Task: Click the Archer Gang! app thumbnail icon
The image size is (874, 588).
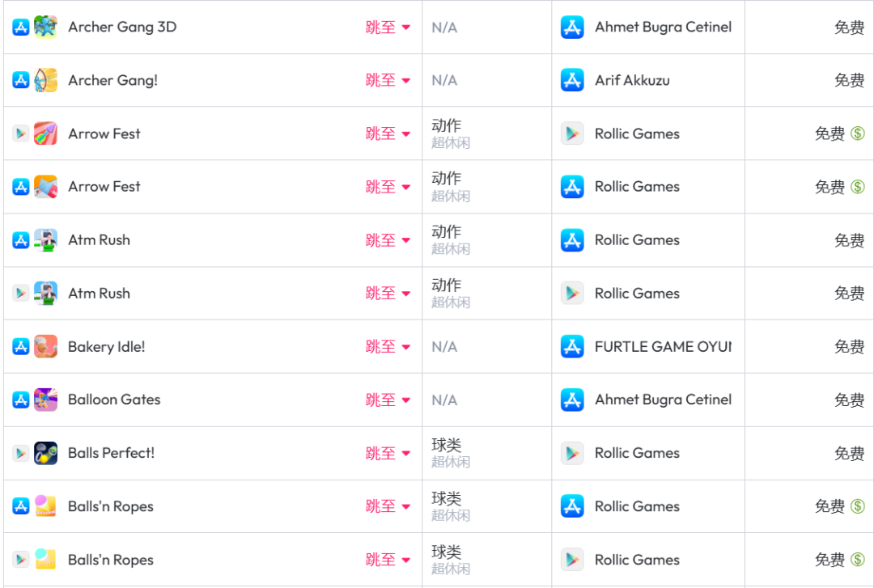Action: pyautogui.click(x=45, y=80)
